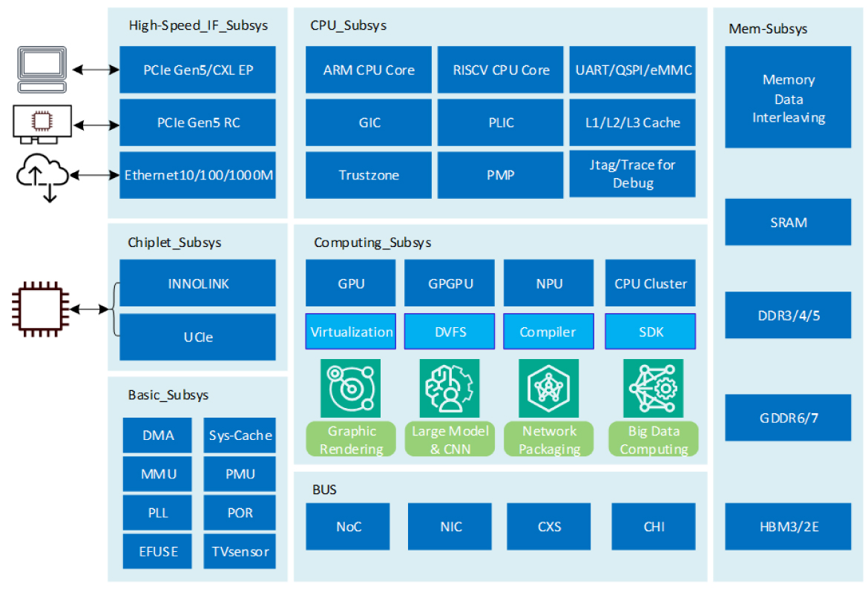Screen dimensions: 868x592
Task: Click the red chiplet processor icon
Action: [x=40, y=309]
